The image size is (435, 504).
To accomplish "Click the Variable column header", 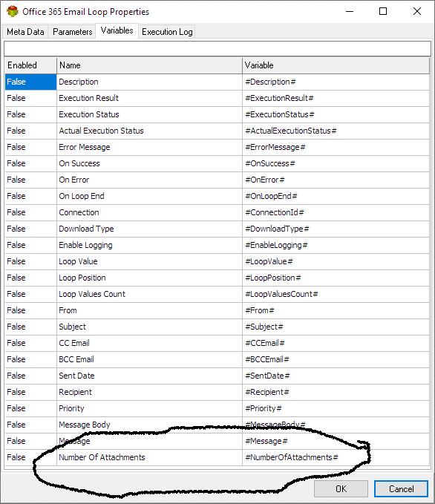I will [x=336, y=65].
